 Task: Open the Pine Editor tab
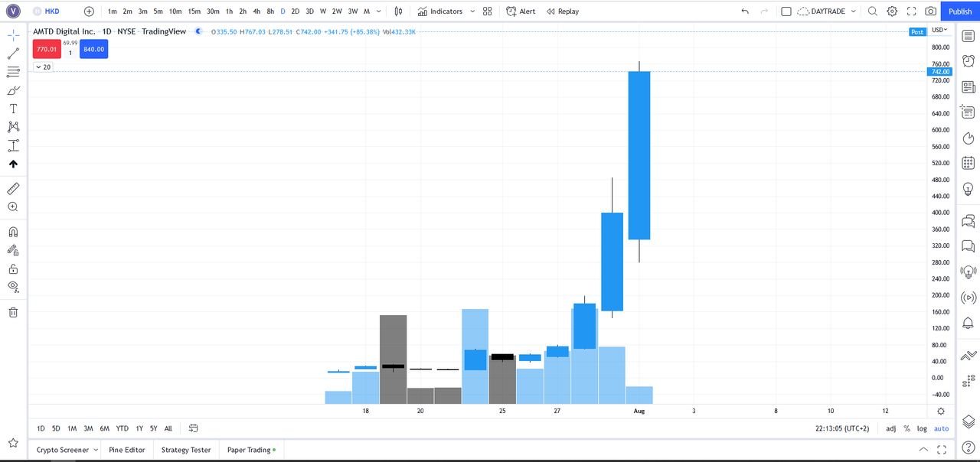pos(127,450)
